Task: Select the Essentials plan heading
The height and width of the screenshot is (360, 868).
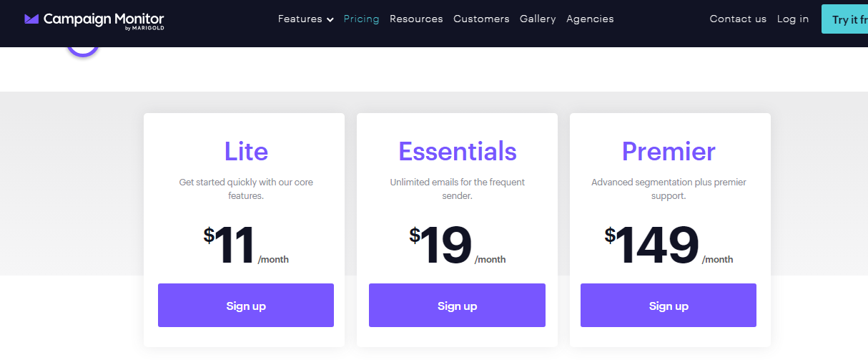Action: [457, 151]
